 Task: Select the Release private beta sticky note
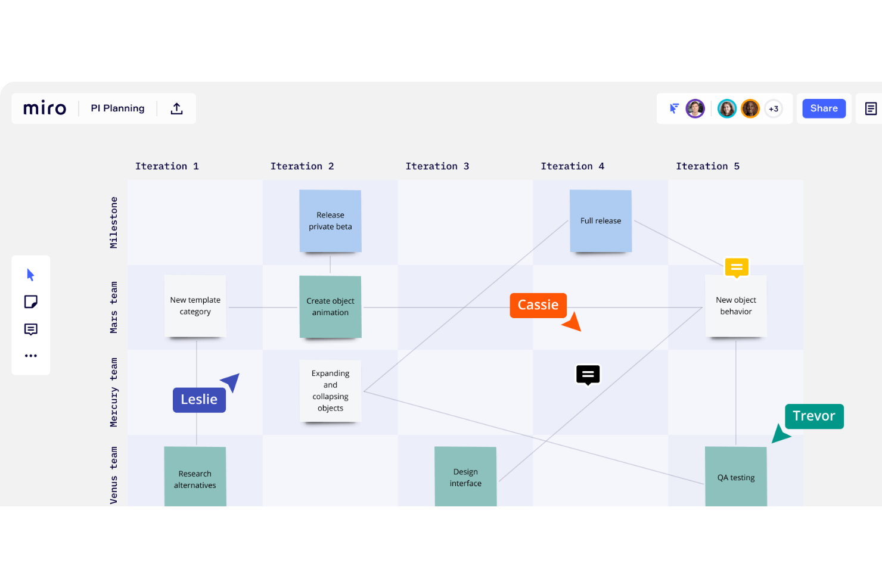click(330, 221)
